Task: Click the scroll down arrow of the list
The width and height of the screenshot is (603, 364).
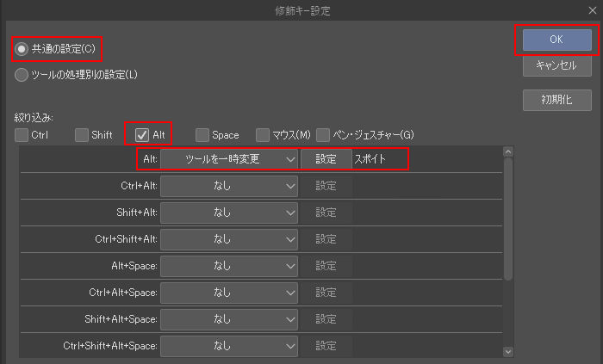Action: click(x=508, y=351)
